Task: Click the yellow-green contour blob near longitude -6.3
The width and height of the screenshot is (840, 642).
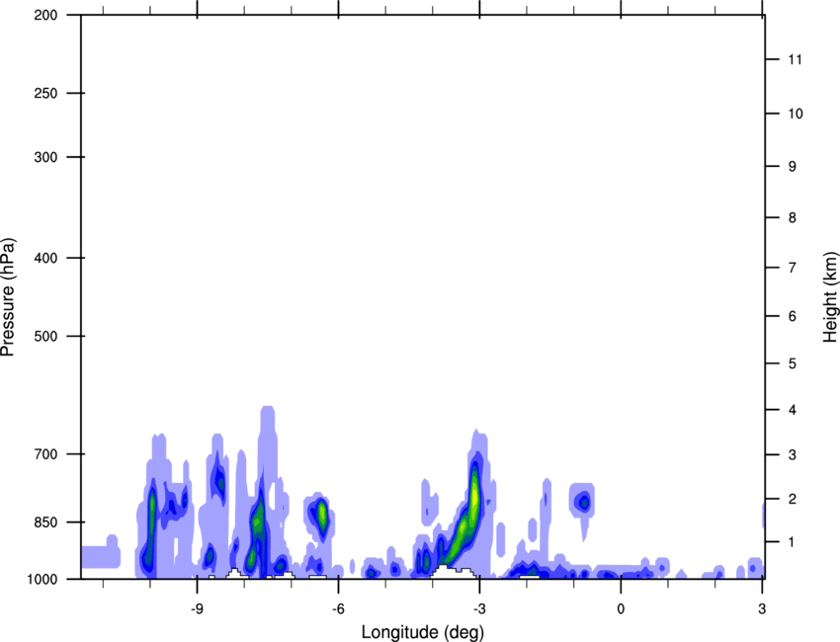Action: click(322, 514)
